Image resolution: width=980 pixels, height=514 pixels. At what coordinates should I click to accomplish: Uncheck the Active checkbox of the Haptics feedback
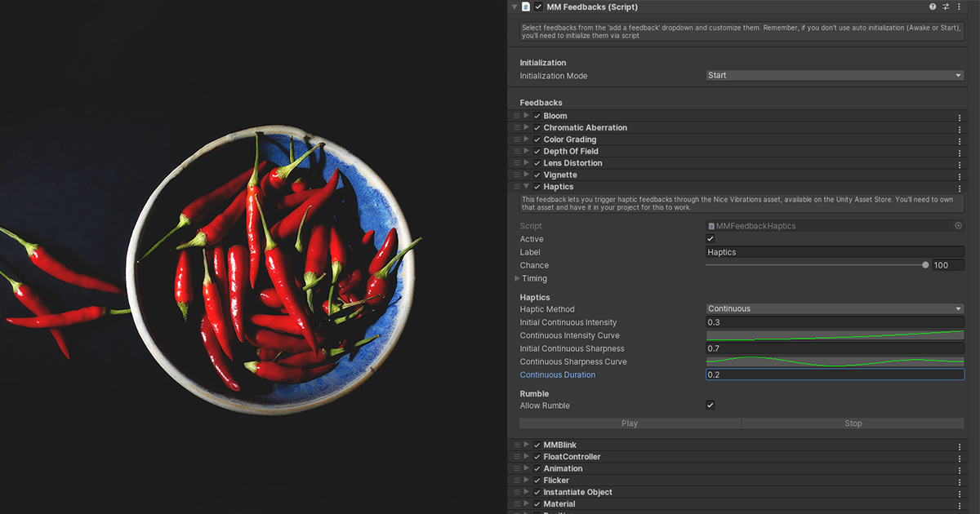[710, 239]
